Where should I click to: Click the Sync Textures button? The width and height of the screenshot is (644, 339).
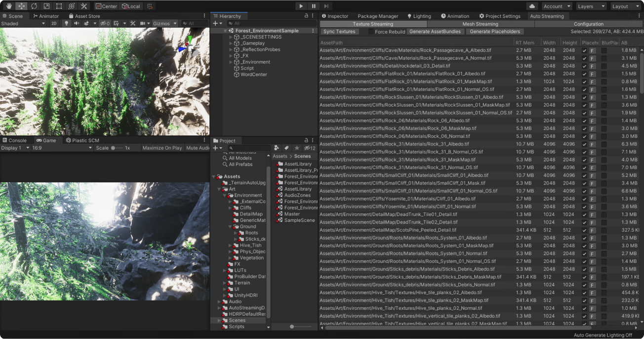tap(339, 32)
